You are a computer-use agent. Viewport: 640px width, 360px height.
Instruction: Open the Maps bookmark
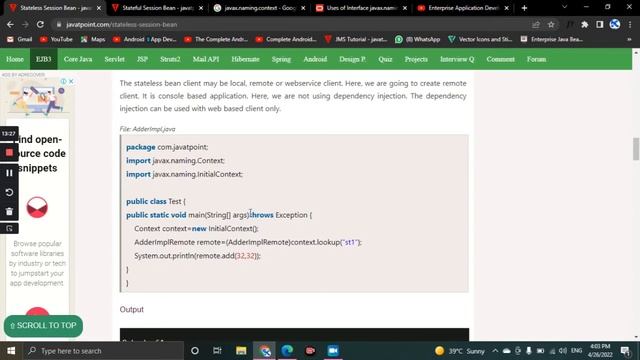click(93, 39)
